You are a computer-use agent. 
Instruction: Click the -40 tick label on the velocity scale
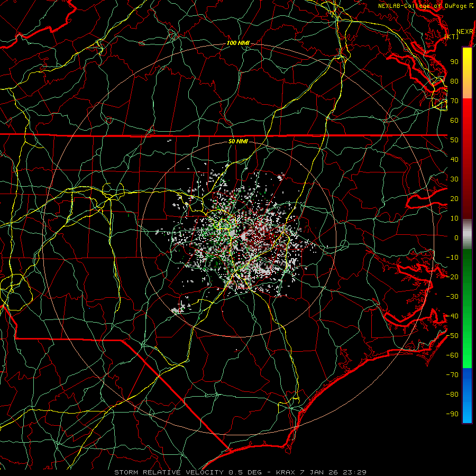(x=452, y=316)
